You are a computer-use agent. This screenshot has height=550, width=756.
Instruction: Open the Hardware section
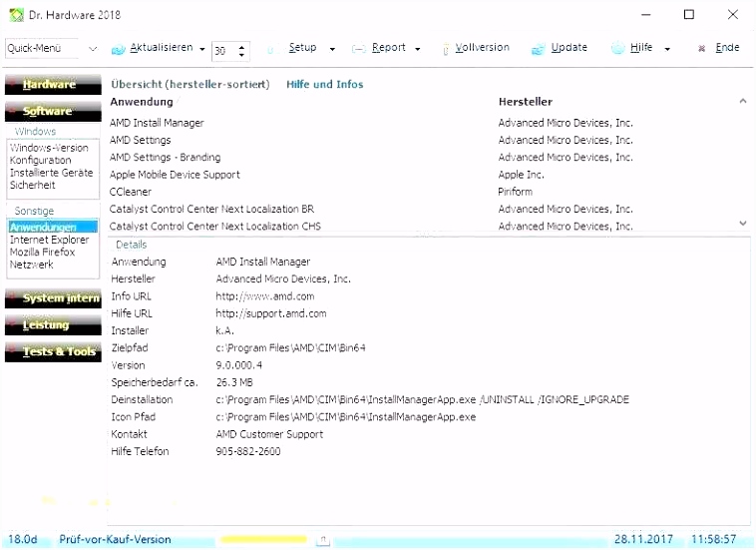coord(53,85)
